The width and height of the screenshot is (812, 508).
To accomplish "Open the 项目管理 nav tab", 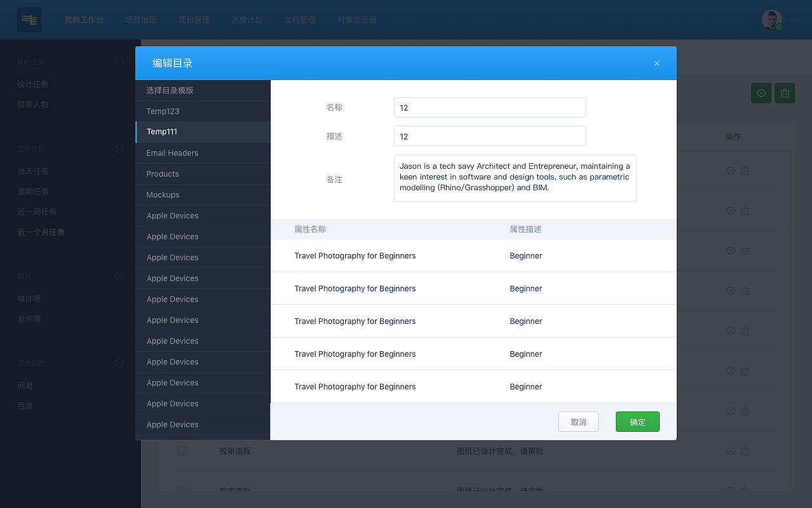I will click(194, 20).
